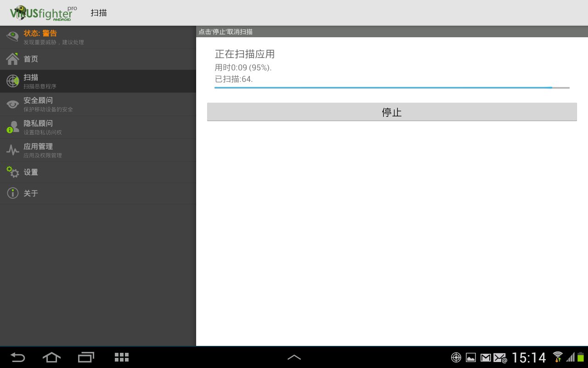
Task: Tap the Android back button
Action: click(18, 357)
